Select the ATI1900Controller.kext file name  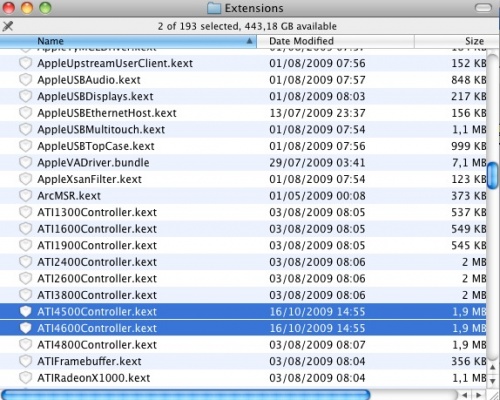coord(97,245)
